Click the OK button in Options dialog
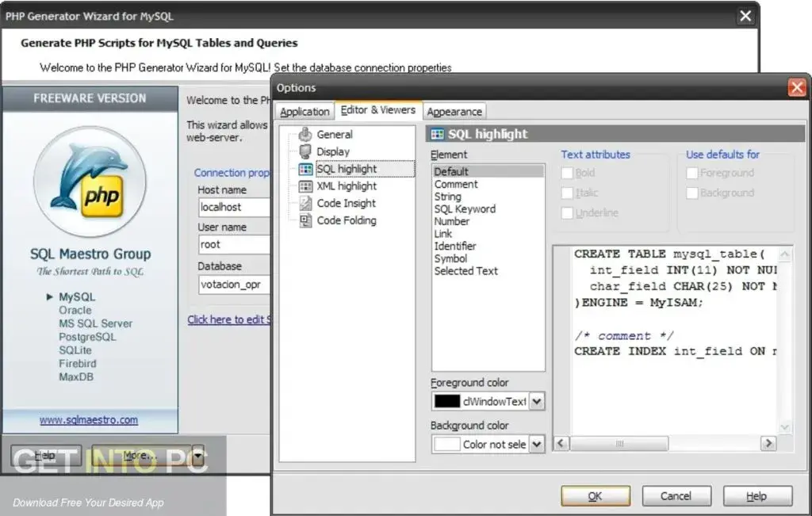This screenshot has width=812, height=516. point(595,495)
